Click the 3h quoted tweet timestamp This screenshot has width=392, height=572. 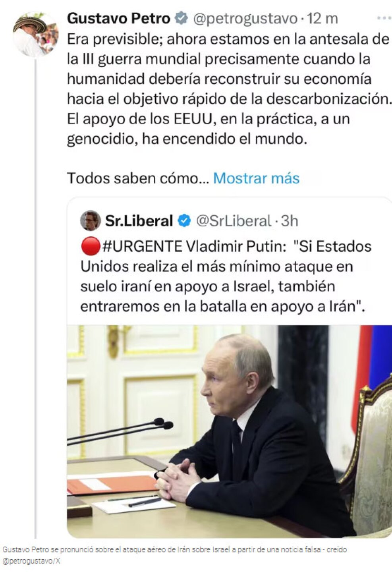[290, 220]
